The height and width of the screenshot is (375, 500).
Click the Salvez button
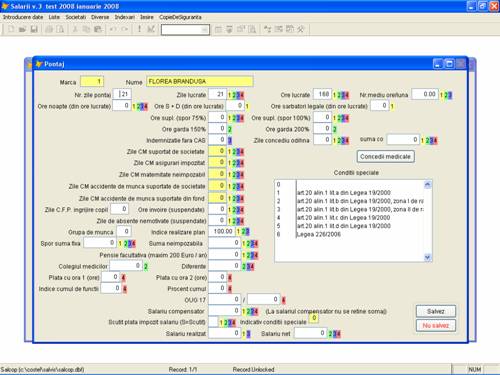click(x=436, y=311)
